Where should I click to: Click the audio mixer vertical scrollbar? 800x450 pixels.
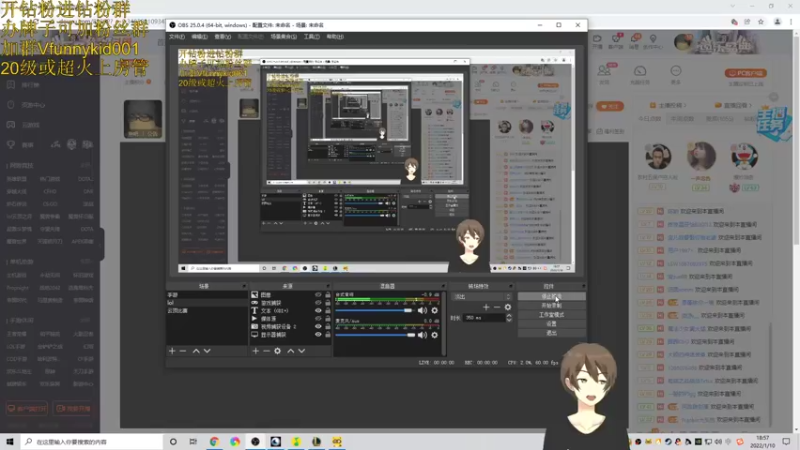[444, 323]
